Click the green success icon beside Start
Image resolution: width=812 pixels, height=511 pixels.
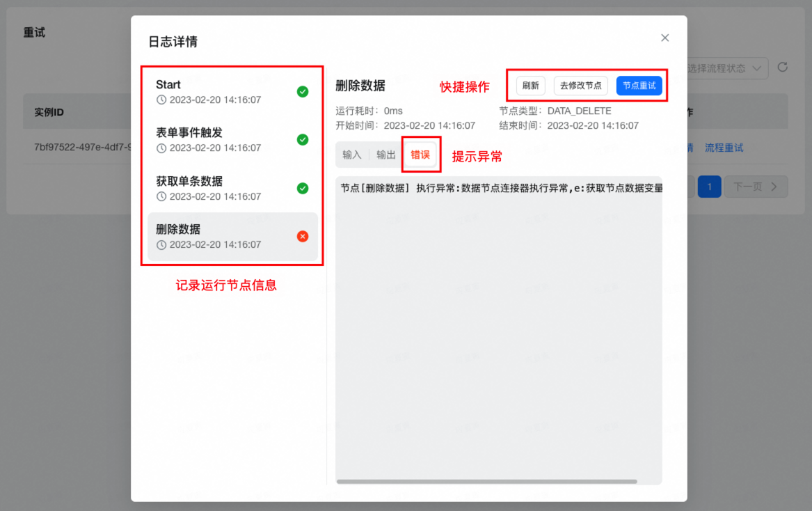pos(303,91)
